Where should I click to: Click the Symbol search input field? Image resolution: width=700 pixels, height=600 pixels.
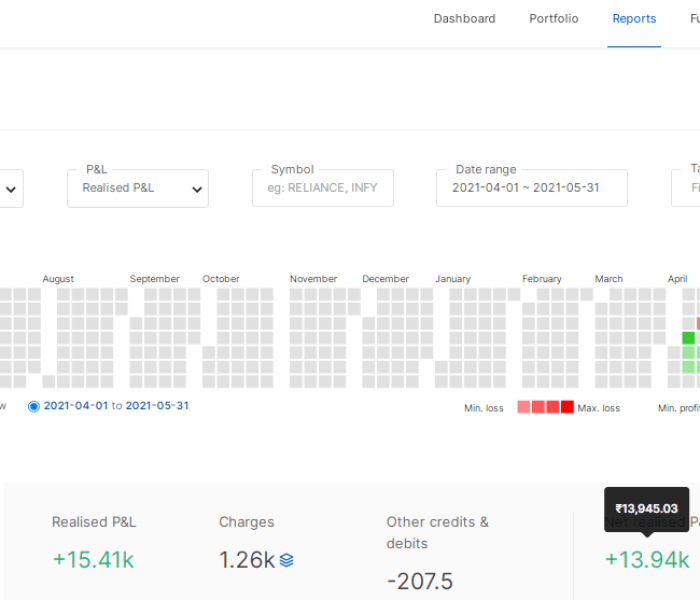322,188
